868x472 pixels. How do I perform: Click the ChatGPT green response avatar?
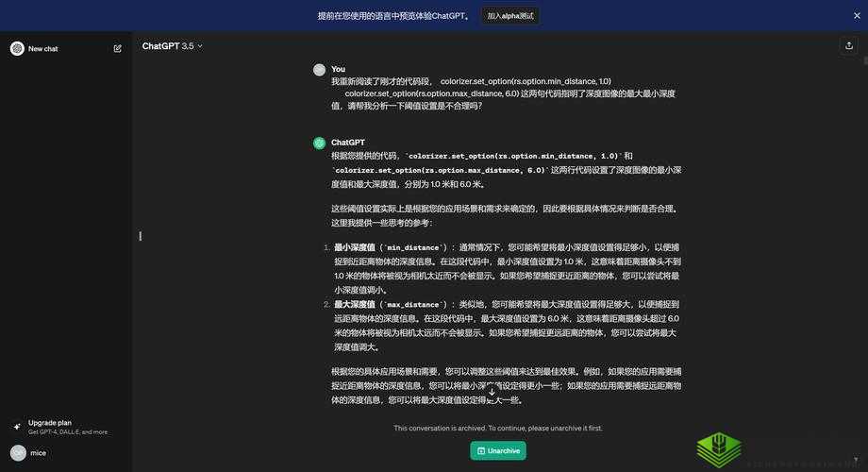[x=320, y=143]
